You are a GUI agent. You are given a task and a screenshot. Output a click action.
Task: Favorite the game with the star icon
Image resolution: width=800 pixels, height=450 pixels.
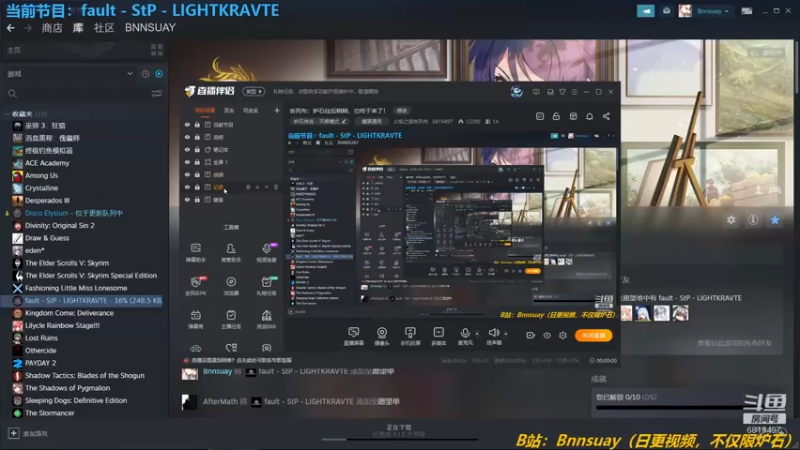pos(774,220)
